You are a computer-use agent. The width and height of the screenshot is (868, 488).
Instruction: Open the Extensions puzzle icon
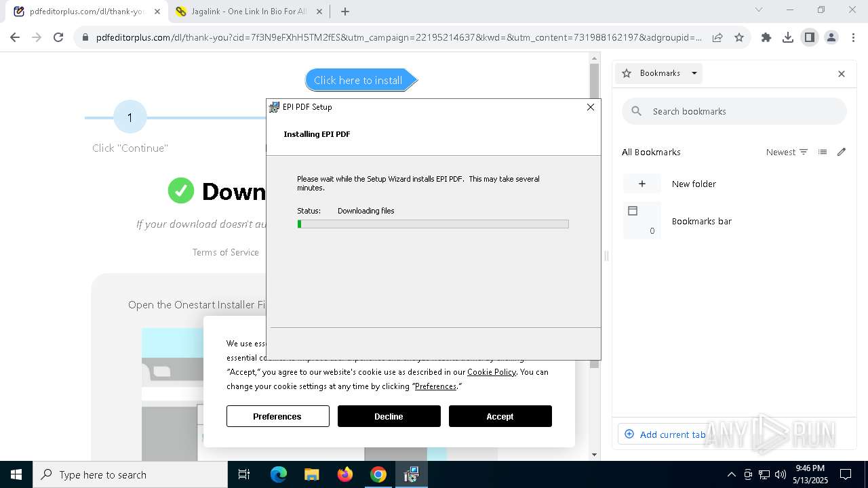(x=766, y=38)
